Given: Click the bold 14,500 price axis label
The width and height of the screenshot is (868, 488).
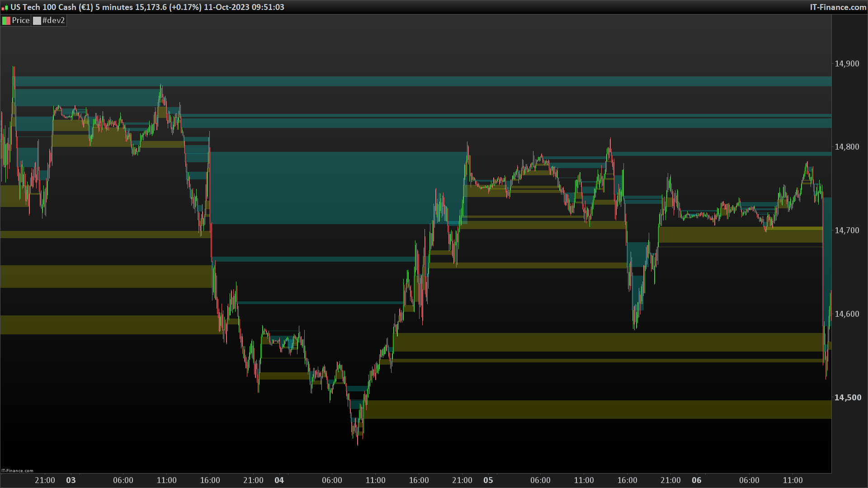Looking at the screenshot, I should click(847, 398).
